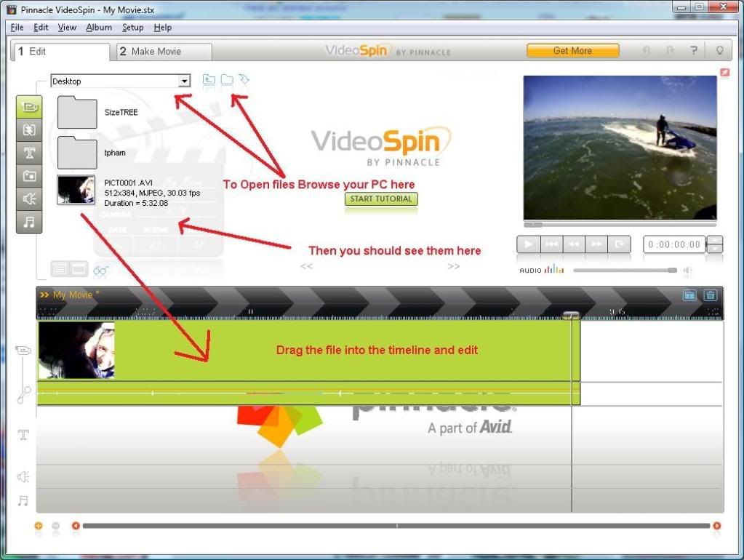Click the orange Get More button
Image resolution: width=744 pixels, height=560 pixels.
tap(572, 50)
